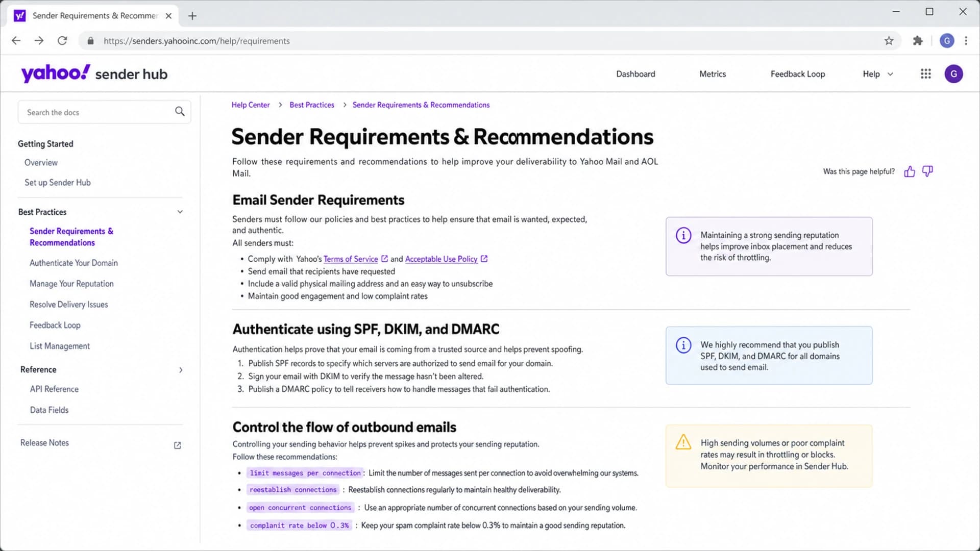Viewport: 980px width, 551px height.
Task: Give a thumbs up for this page
Action: [x=909, y=171]
